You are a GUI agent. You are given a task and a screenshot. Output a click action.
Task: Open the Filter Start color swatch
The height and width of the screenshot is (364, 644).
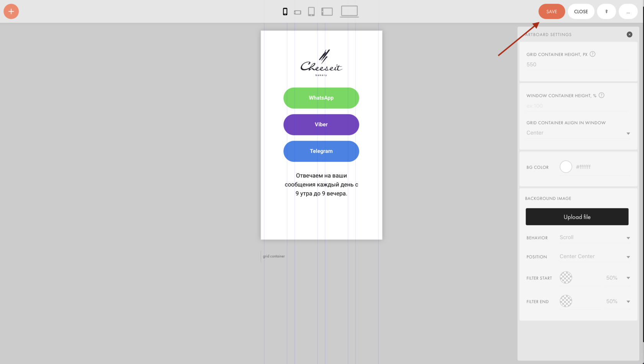tap(566, 278)
